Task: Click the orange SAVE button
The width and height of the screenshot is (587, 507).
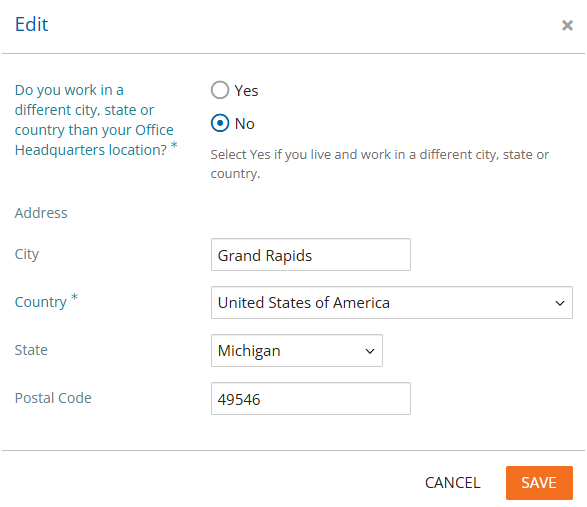Action: click(539, 483)
